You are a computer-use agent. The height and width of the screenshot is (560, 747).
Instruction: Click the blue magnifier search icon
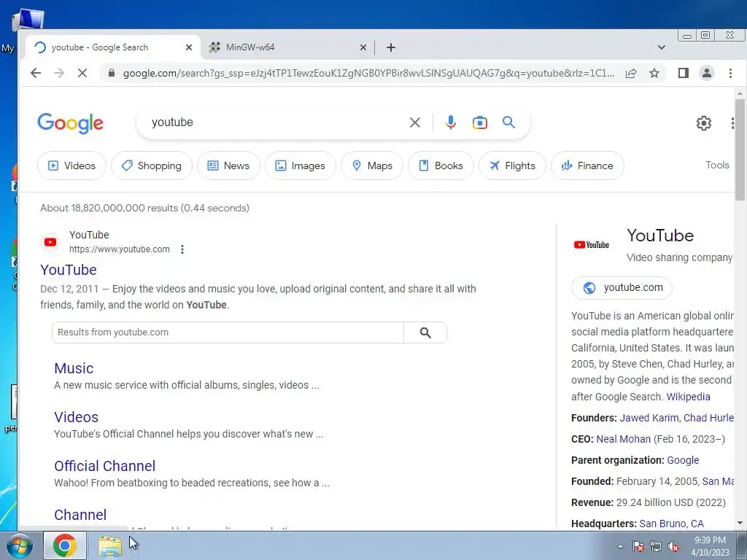point(508,122)
